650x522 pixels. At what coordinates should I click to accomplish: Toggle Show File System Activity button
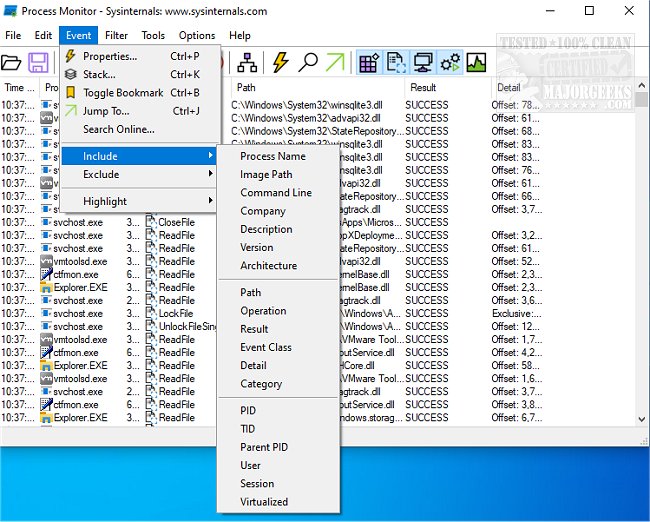(395, 63)
